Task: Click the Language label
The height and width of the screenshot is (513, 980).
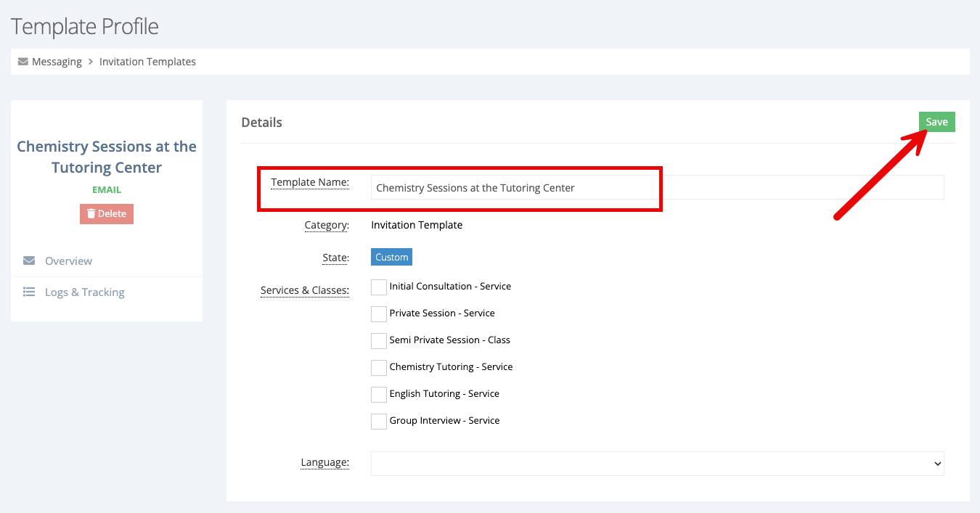Action: click(x=325, y=462)
